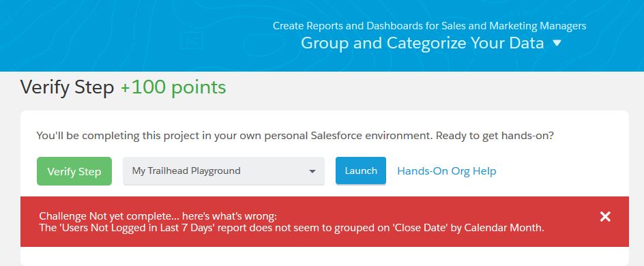The height and width of the screenshot is (266, 644).
Task: Click the personal Salesforce environment instruction text
Action: pyautogui.click(x=295, y=136)
